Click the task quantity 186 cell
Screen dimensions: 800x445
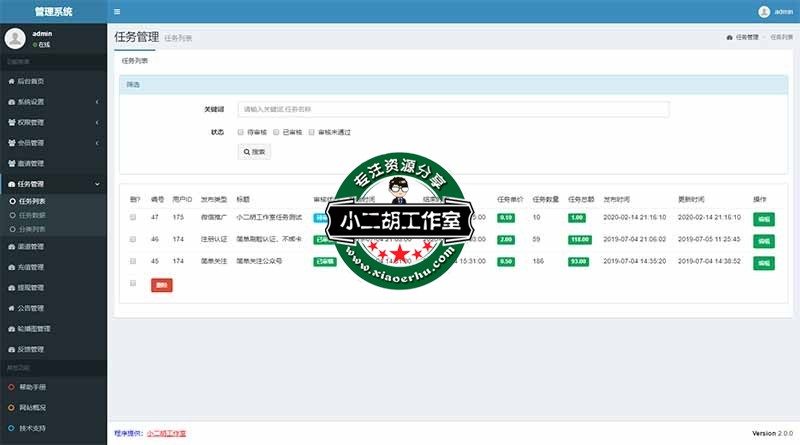[x=538, y=261]
